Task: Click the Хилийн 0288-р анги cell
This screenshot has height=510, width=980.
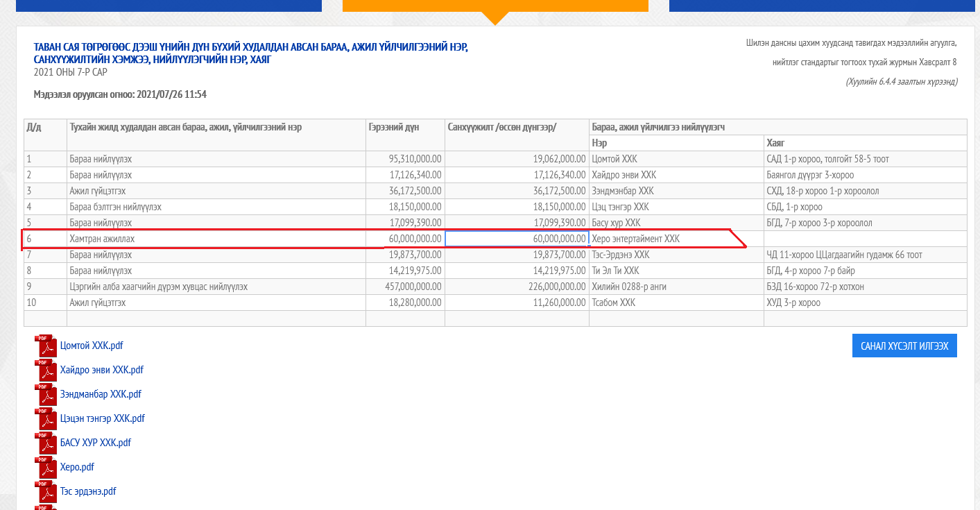Action: coord(676,287)
